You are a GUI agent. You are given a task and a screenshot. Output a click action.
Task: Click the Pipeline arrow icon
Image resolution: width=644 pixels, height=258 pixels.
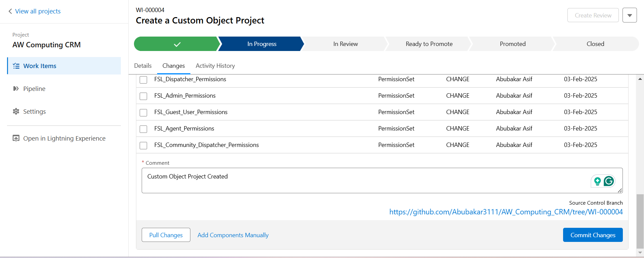[x=16, y=89]
